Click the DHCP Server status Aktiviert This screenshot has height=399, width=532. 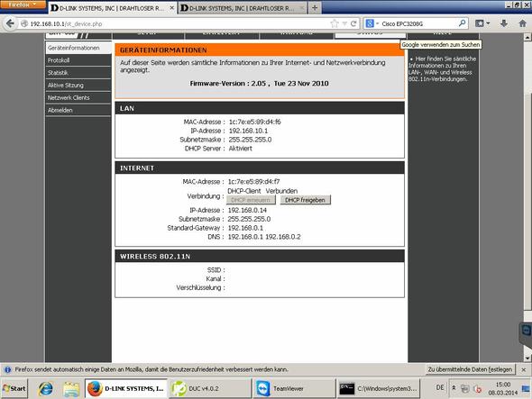[x=241, y=149]
